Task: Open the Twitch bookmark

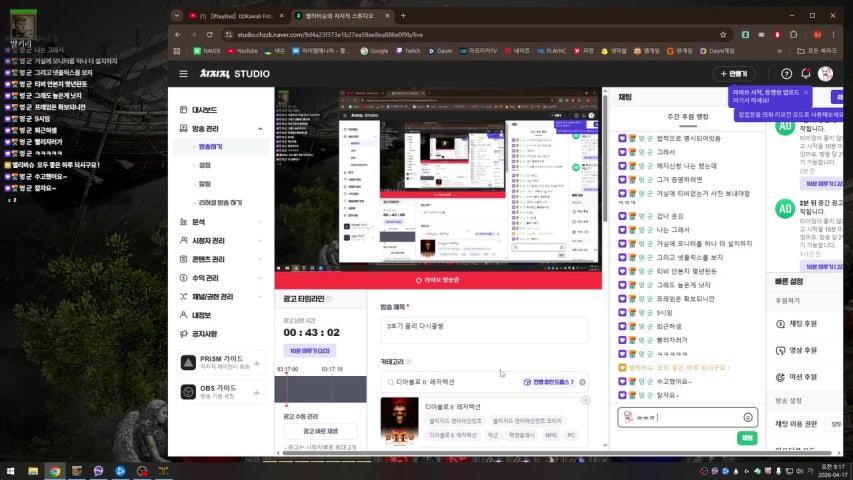Action: [x=408, y=51]
